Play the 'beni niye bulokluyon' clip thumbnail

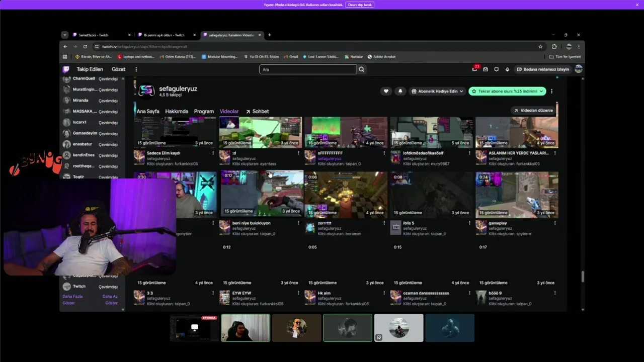click(262, 194)
